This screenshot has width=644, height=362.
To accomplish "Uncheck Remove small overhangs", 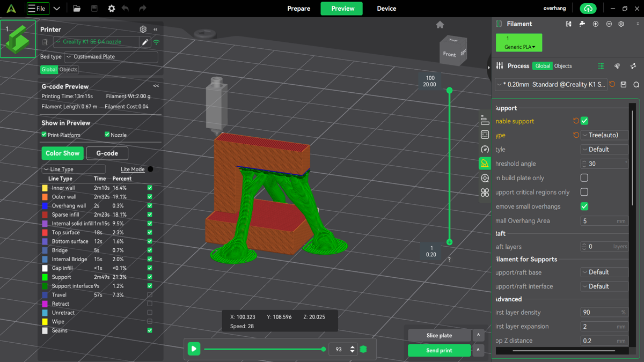I will tap(584, 206).
